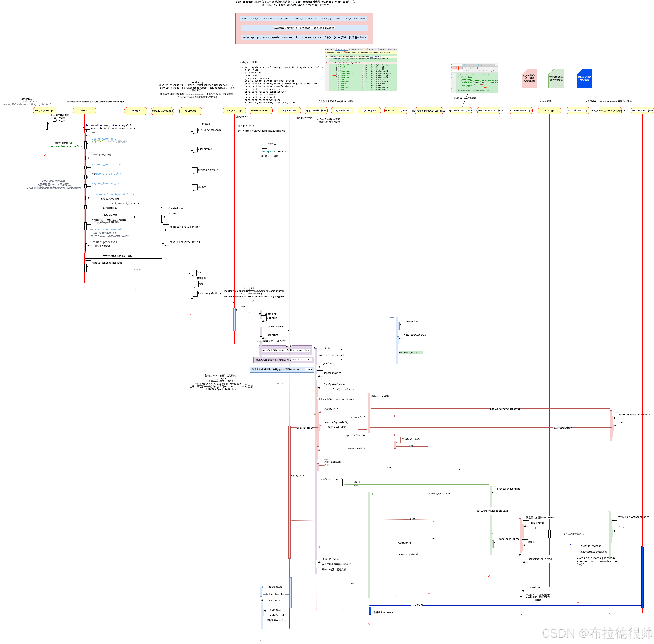The image size is (654, 644).
Task: Click the green 通过socket监听fork新进程 note shape
Action: [556, 78]
